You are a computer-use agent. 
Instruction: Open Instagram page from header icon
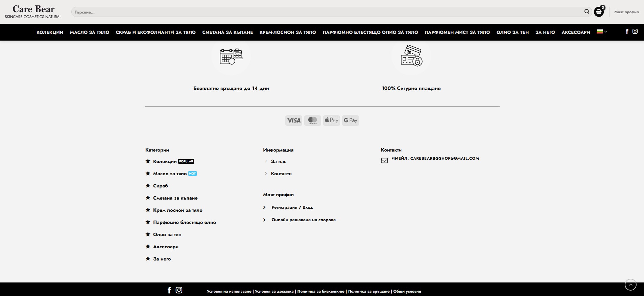[x=635, y=31]
